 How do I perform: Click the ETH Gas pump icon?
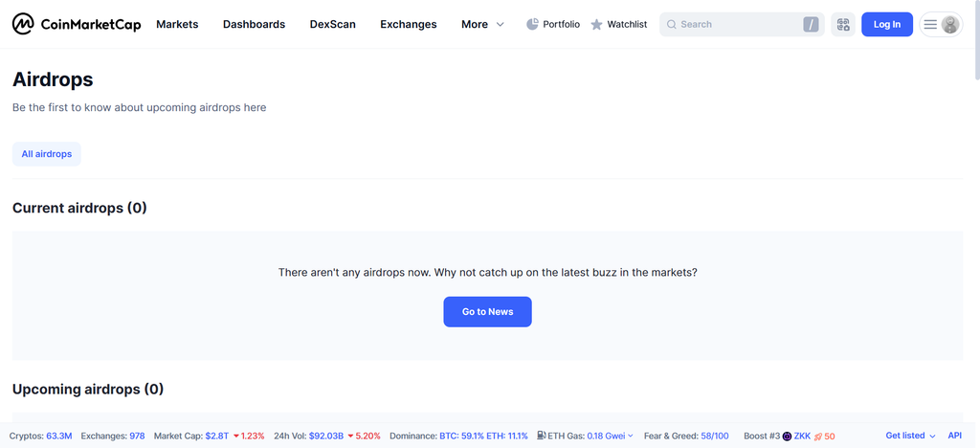coord(542,436)
